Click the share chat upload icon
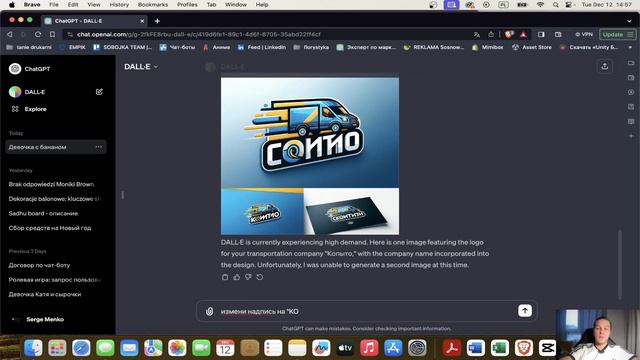Viewport: 640px width, 360px height. pyautogui.click(x=604, y=66)
